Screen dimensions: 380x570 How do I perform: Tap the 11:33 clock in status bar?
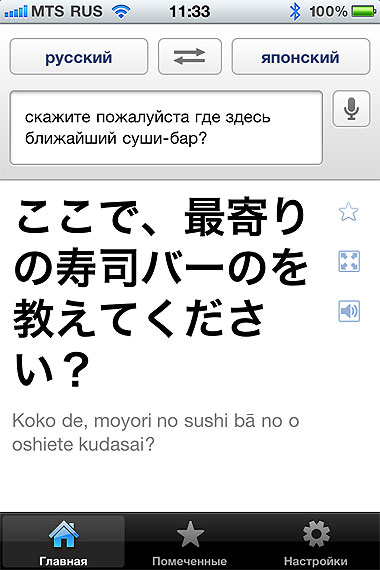pos(189,12)
